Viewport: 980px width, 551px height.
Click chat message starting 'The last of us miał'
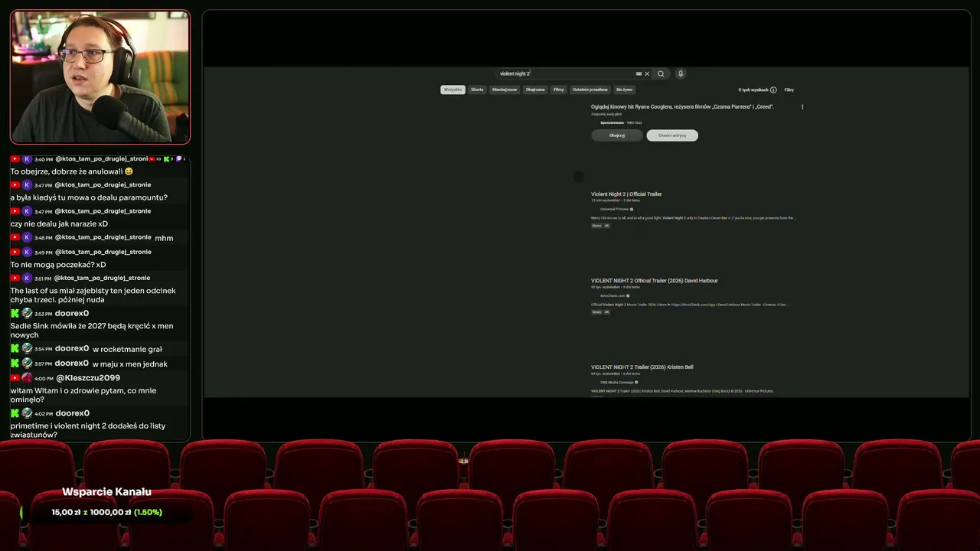[93, 295]
